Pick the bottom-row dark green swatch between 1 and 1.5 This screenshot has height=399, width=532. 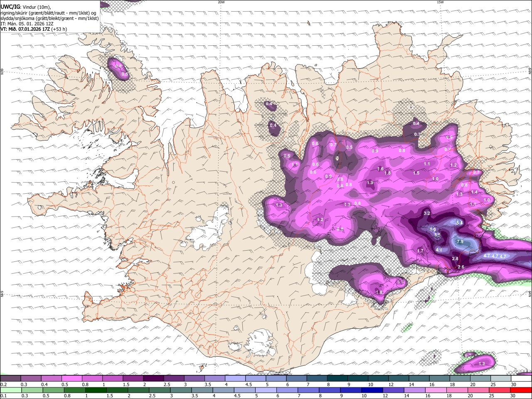(96, 390)
